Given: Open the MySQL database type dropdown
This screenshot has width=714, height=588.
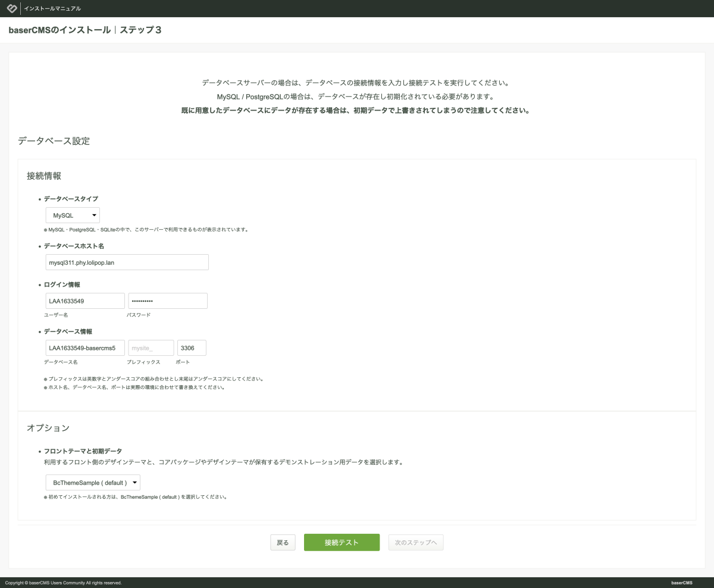Looking at the screenshot, I should click(73, 215).
